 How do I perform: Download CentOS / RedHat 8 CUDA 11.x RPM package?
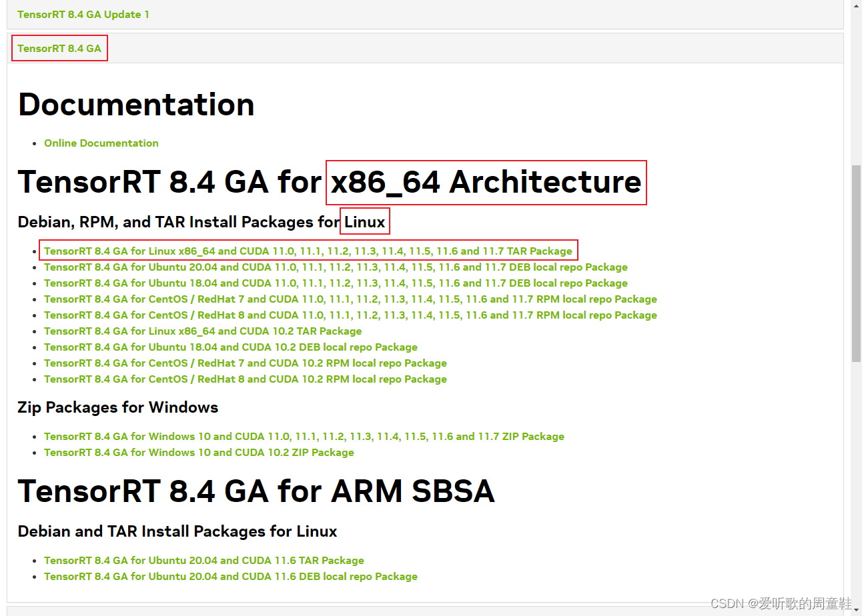(350, 315)
